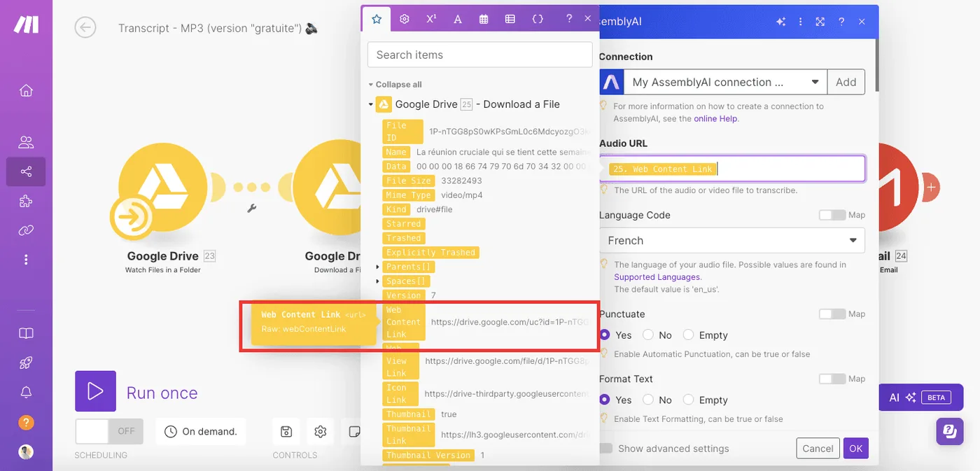Click Collapse all
The width and height of the screenshot is (980, 471).
(x=398, y=84)
